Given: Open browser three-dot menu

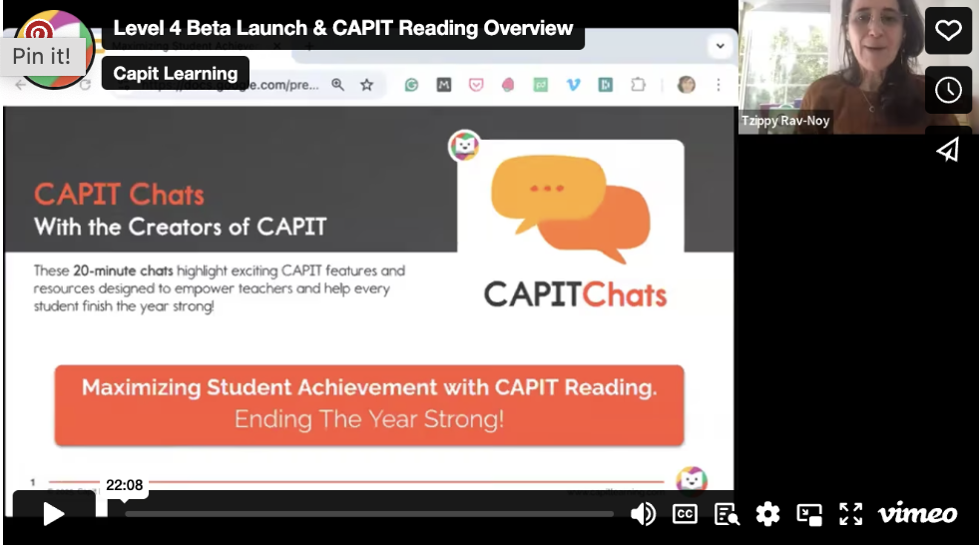Looking at the screenshot, I should coord(719,85).
